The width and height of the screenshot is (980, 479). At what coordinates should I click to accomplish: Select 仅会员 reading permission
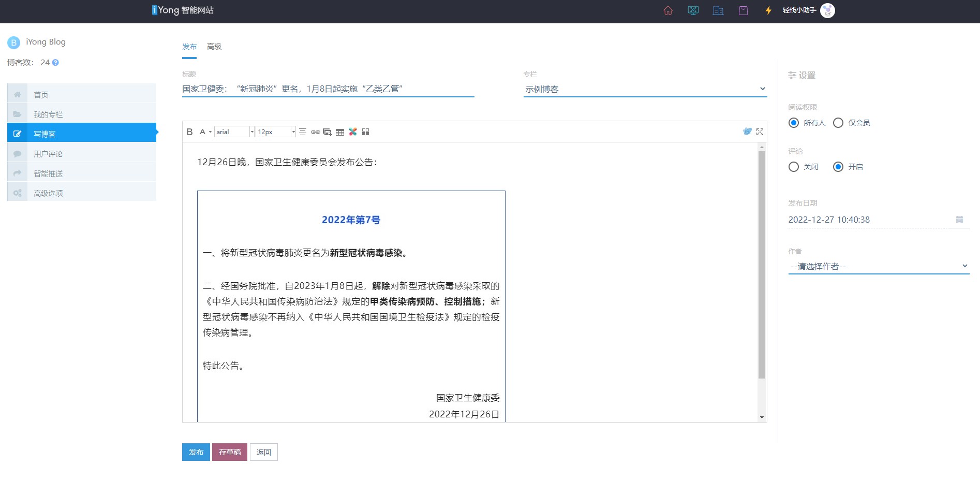point(838,123)
